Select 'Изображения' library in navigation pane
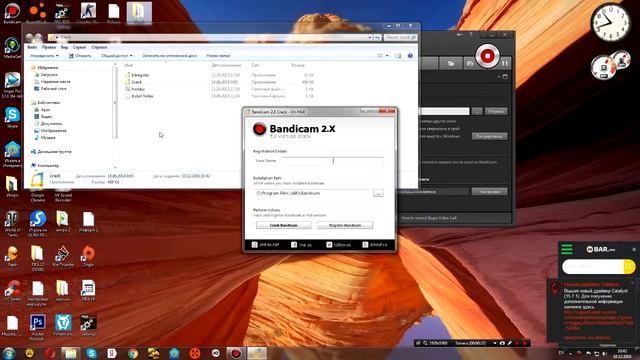The height and width of the screenshot is (360, 640). (x=53, y=131)
